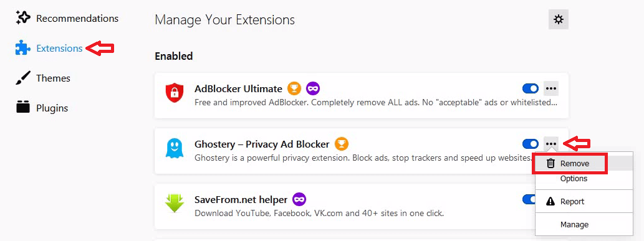
Task: Open the Plugins block icon
Action: 23,108
